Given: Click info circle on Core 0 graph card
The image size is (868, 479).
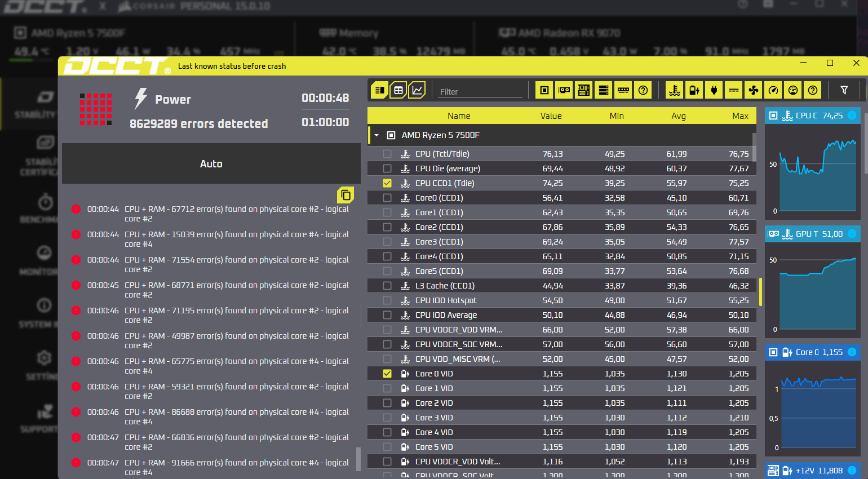Looking at the screenshot, I should pyautogui.click(x=852, y=352).
